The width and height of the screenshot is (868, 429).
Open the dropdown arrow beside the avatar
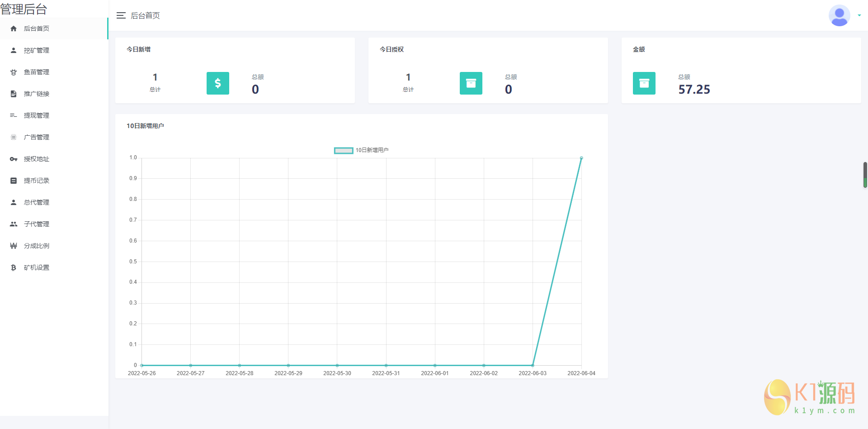pyautogui.click(x=859, y=15)
